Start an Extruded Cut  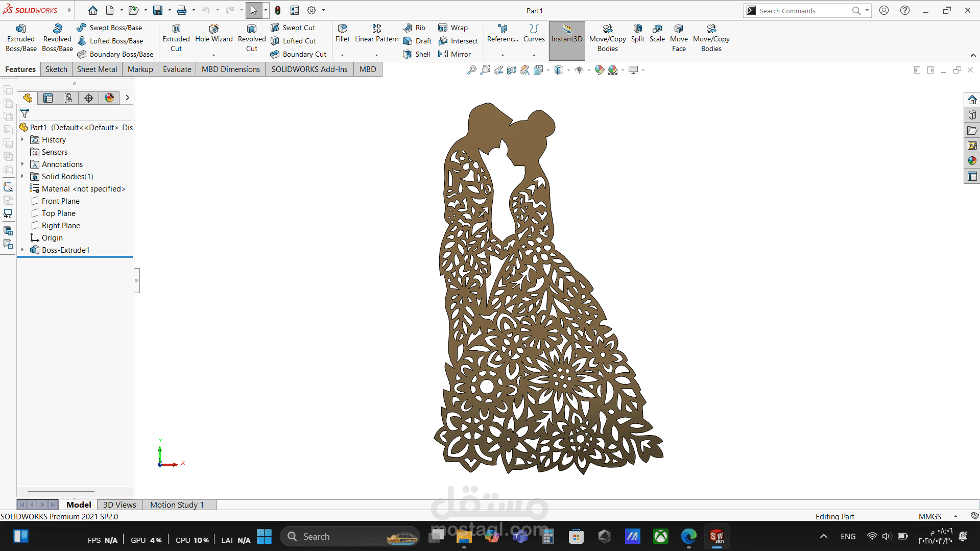[176, 38]
